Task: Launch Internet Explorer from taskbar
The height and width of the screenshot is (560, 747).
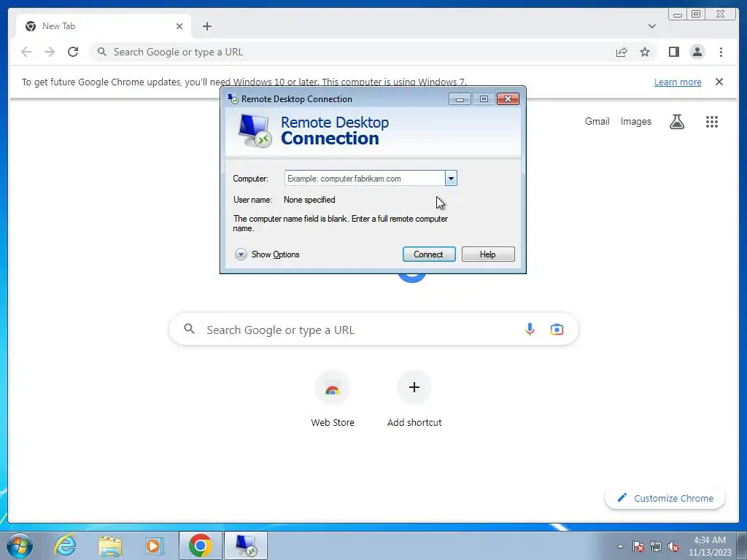Action: click(65, 545)
